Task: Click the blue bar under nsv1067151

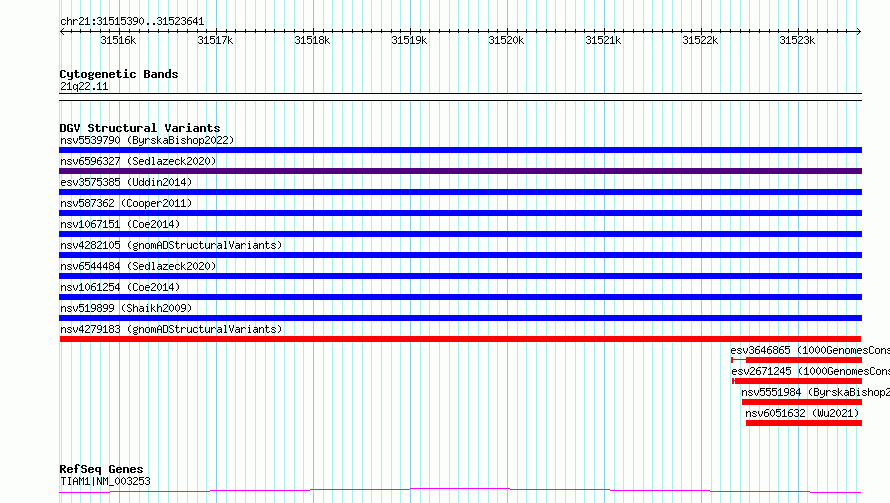Action: point(460,234)
